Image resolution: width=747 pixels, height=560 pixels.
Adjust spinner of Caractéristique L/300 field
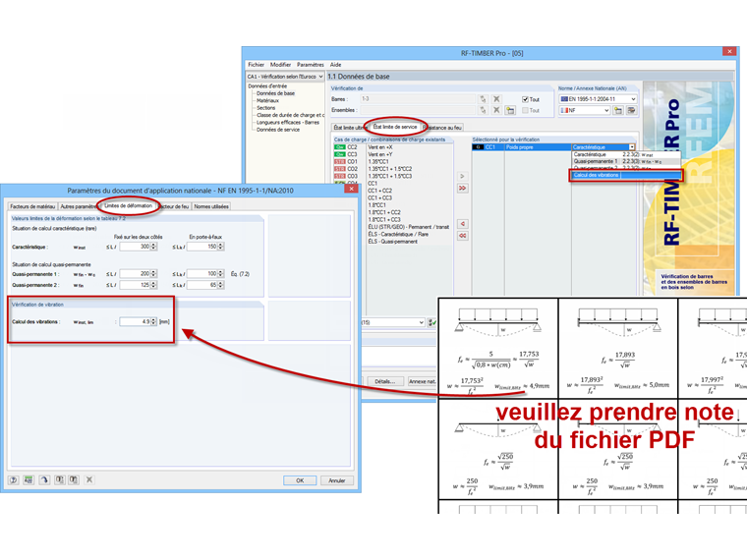click(x=153, y=247)
